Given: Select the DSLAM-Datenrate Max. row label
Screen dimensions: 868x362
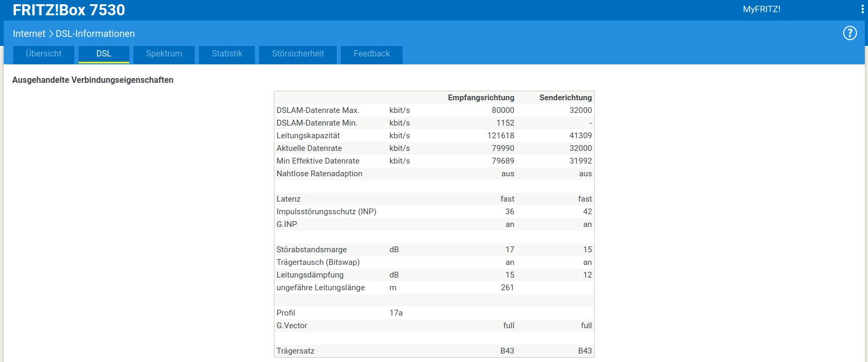Looking at the screenshot, I should tap(318, 110).
